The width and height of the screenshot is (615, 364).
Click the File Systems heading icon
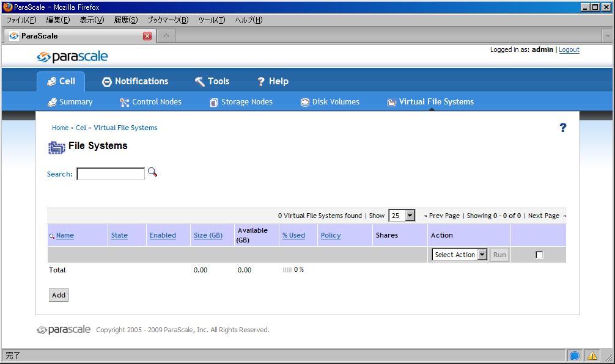(x=56, y=147)
